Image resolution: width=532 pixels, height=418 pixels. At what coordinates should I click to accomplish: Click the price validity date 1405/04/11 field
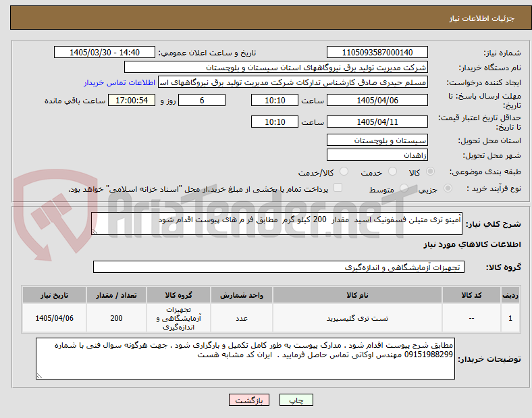tap(377, 122)
